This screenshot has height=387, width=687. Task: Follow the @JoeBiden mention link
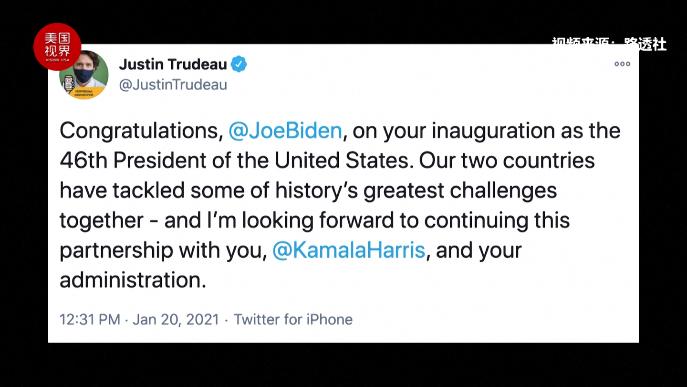285,131
